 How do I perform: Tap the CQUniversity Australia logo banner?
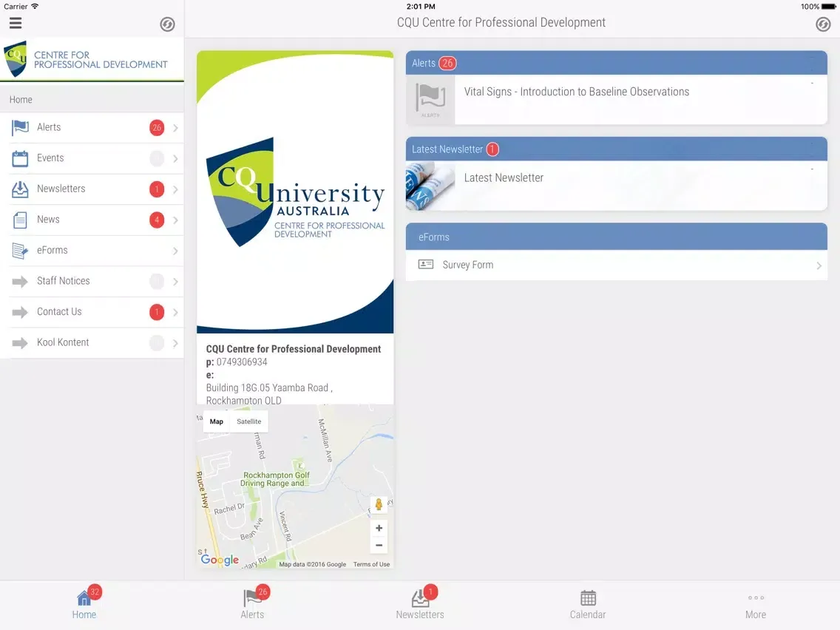pos(295,192)
